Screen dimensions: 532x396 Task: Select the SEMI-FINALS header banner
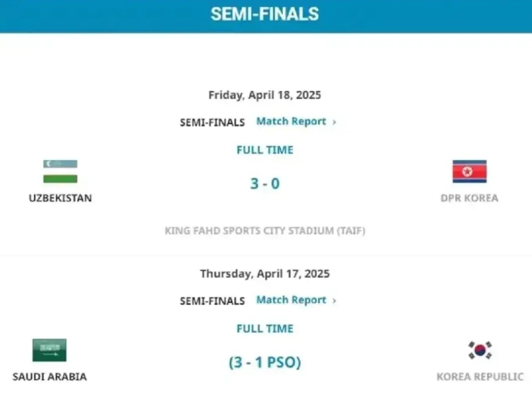pyautogui.click(x=266, y=16)
